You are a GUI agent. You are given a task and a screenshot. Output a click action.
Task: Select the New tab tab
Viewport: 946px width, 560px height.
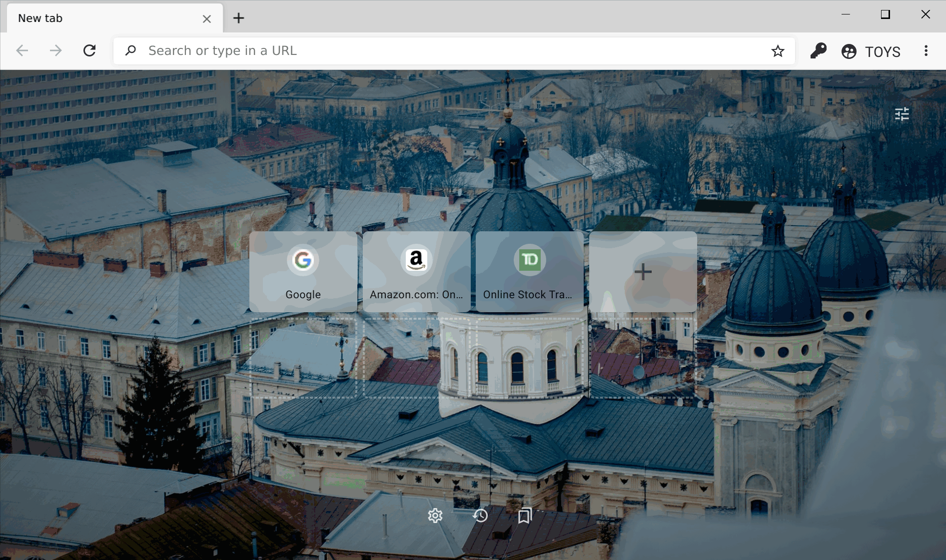[100, 18]
